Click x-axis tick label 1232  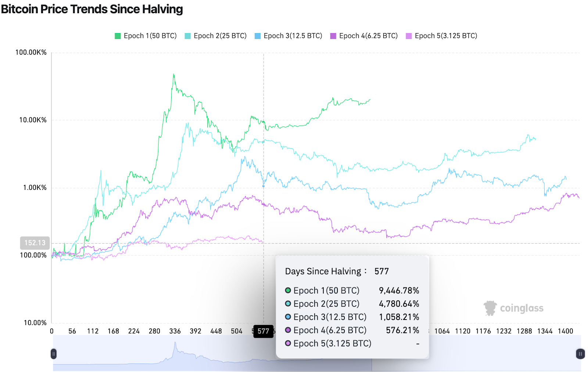coord(504,331)
